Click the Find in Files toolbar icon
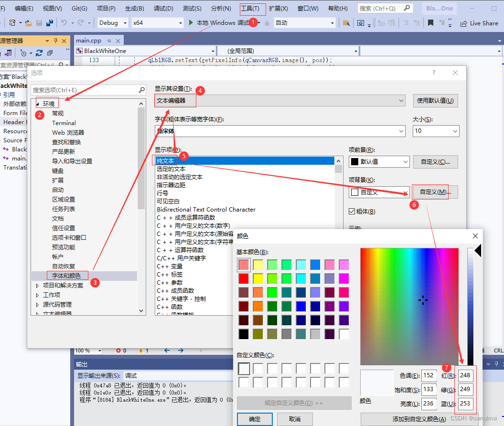 (x=346, y=23)
